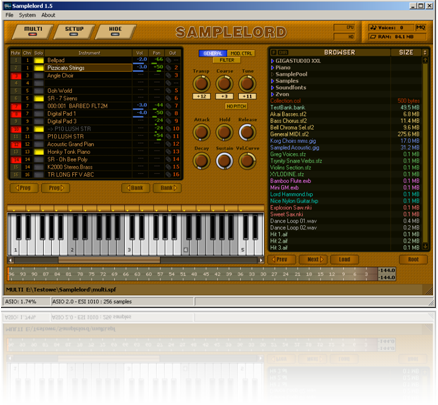Click the next Bank button
Image resolution: width=438 pixels, height=405 pixels.
pyautogui.click(x=167, y=188)
